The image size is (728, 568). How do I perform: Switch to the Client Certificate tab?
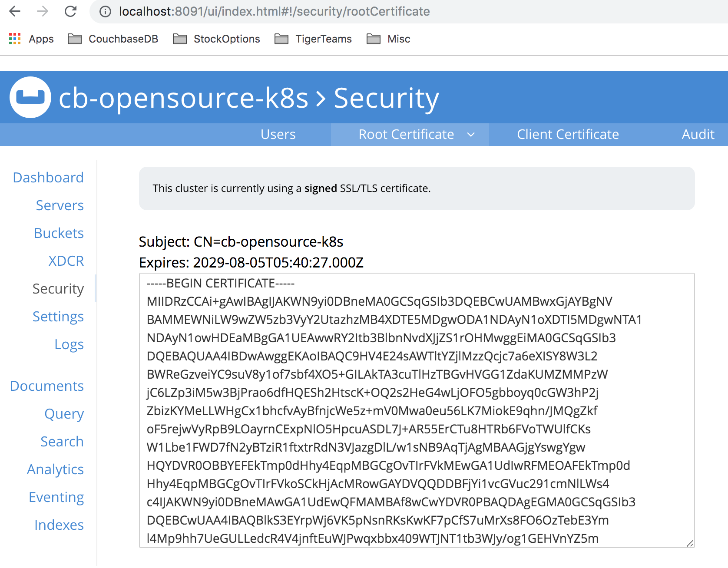click(x=568, y=135)
